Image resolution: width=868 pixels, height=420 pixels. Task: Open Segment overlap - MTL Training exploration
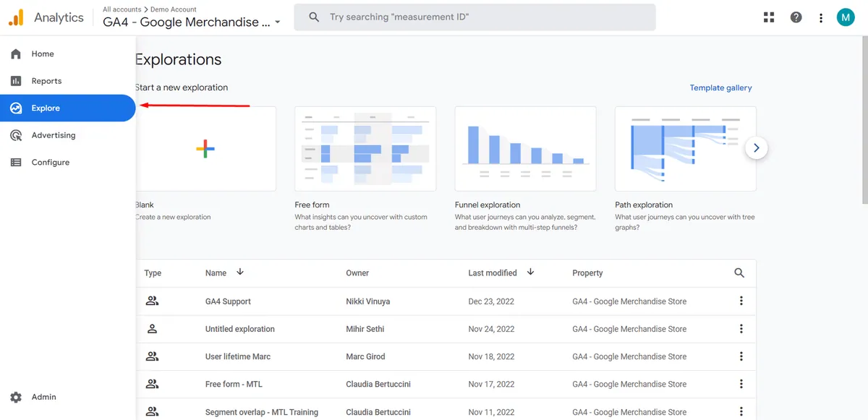(x=262, y=412)
